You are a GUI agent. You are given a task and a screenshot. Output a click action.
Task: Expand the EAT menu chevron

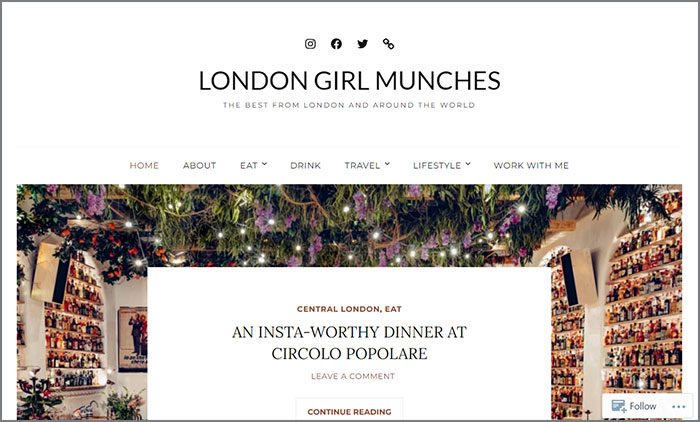pyautogui.click(x=264, y=164)
